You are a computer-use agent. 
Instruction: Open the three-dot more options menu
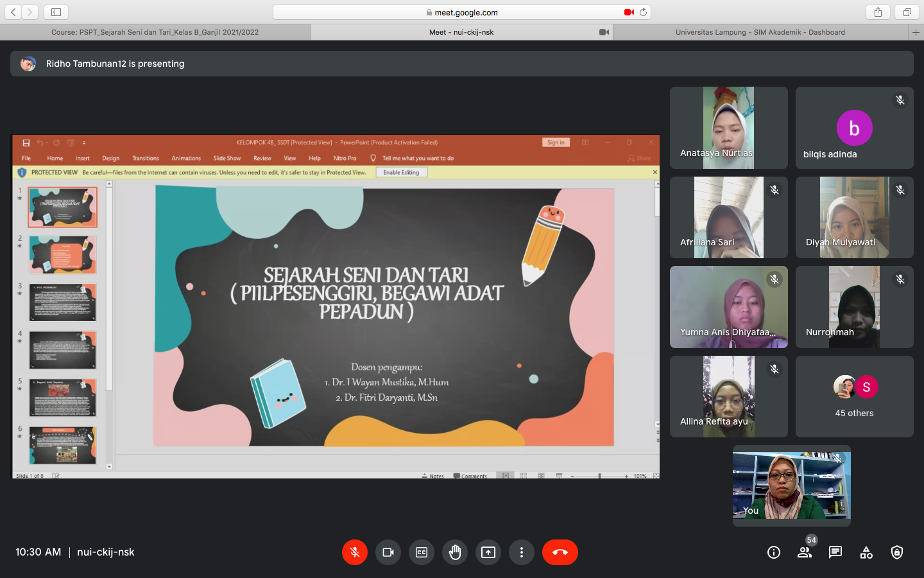click(522, 552)
